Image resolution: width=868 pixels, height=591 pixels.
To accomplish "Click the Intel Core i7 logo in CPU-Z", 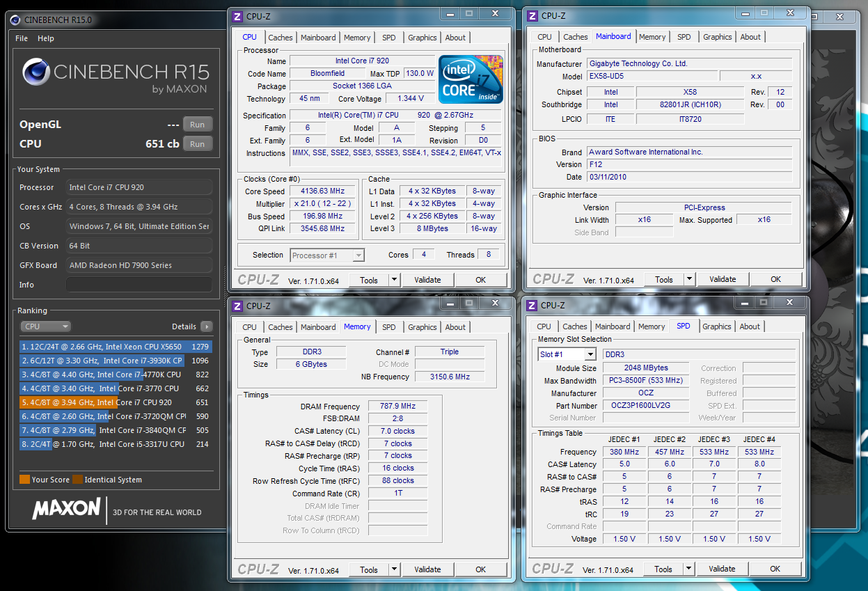I will pos(471,79).
